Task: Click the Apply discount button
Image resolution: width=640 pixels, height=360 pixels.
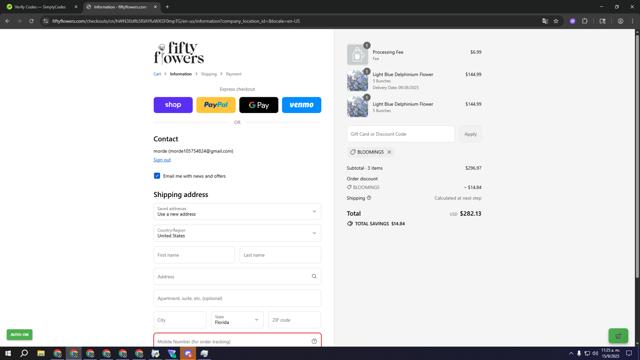Action: [x=470, y=134]
